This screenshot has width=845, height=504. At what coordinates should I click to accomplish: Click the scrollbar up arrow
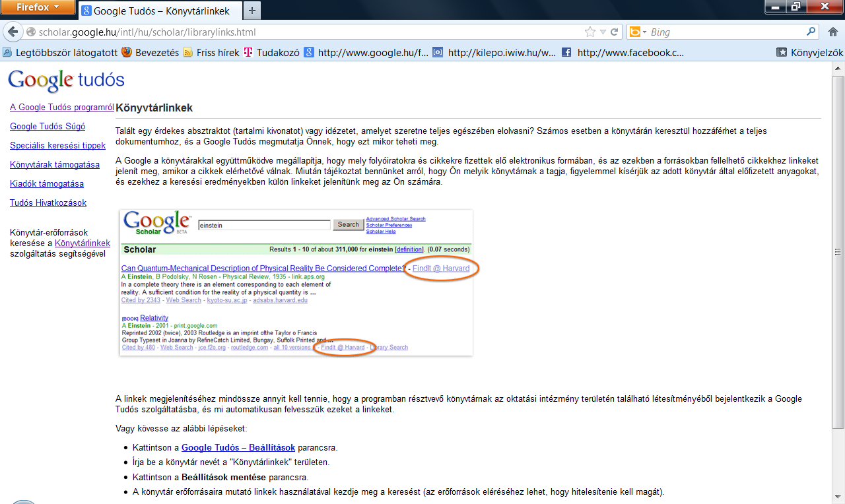point(838,69)
